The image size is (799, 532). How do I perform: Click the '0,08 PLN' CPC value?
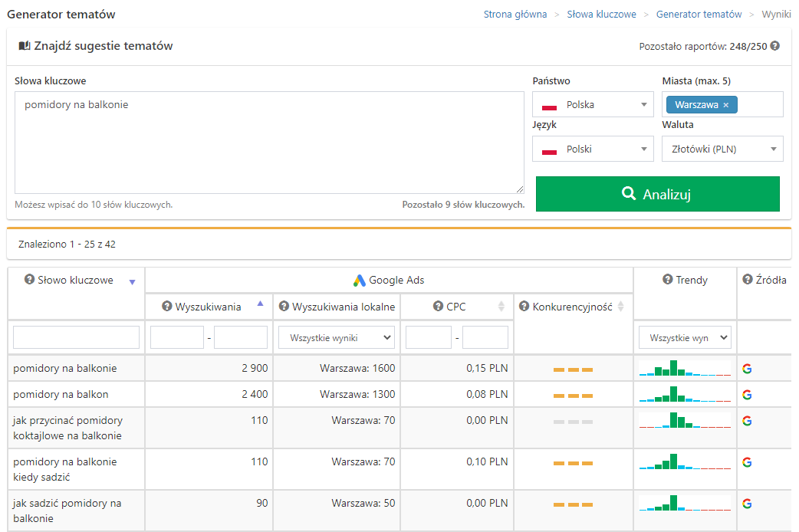coord(487,395)
